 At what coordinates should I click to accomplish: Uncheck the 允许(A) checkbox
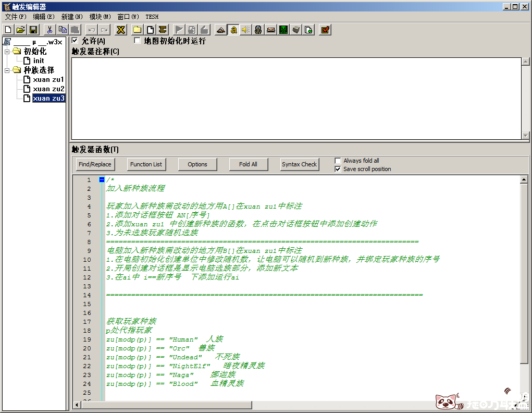[x=73, y=41]
